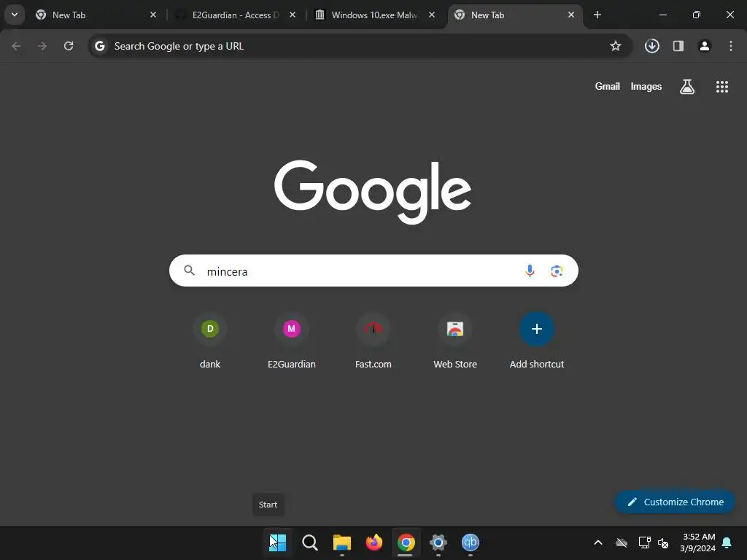Open the E2Guardian shortcut
The image size is (747, 560).
(x=292, y=341)
